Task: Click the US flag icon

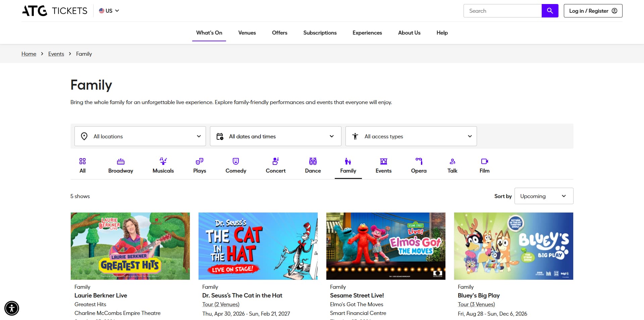Action: (102, 11)
